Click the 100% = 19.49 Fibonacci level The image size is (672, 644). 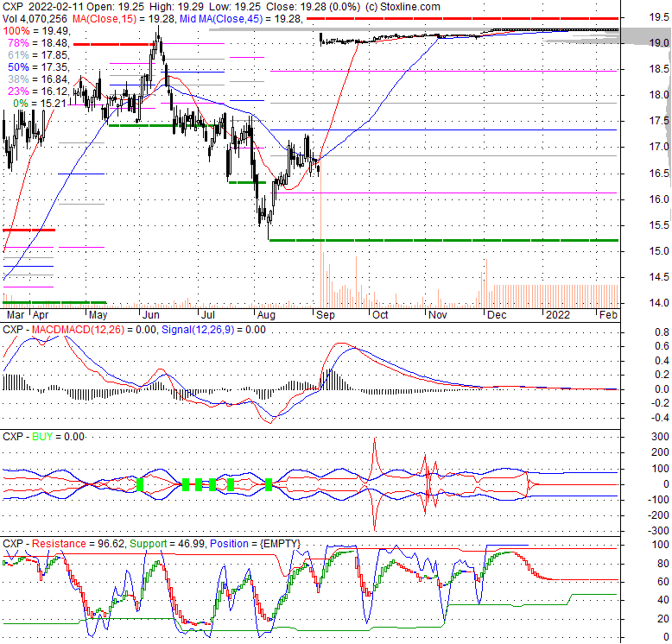pos(36,31)
